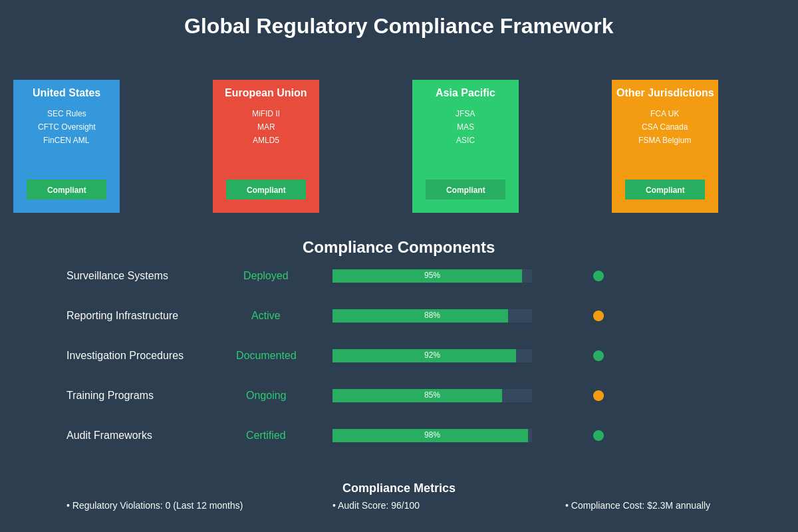
Task: Click the Training Programs row label
Action: (x=110, y=396)
